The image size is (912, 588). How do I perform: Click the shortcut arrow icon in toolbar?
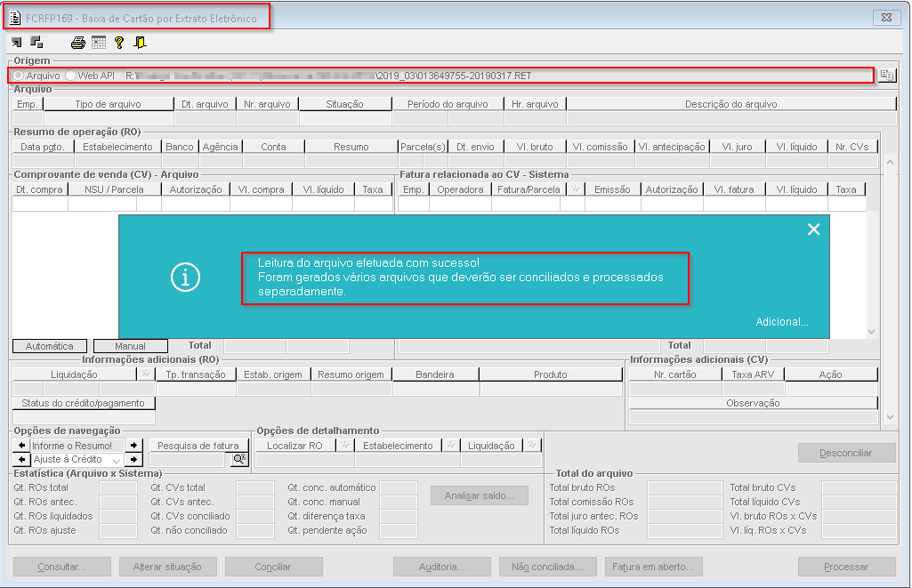coord(16,43)
